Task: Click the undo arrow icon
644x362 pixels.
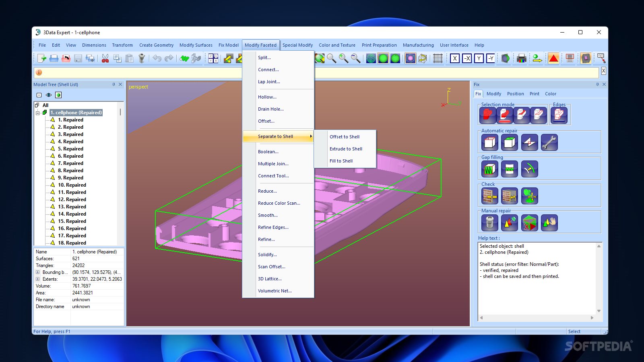Action: 157,58
